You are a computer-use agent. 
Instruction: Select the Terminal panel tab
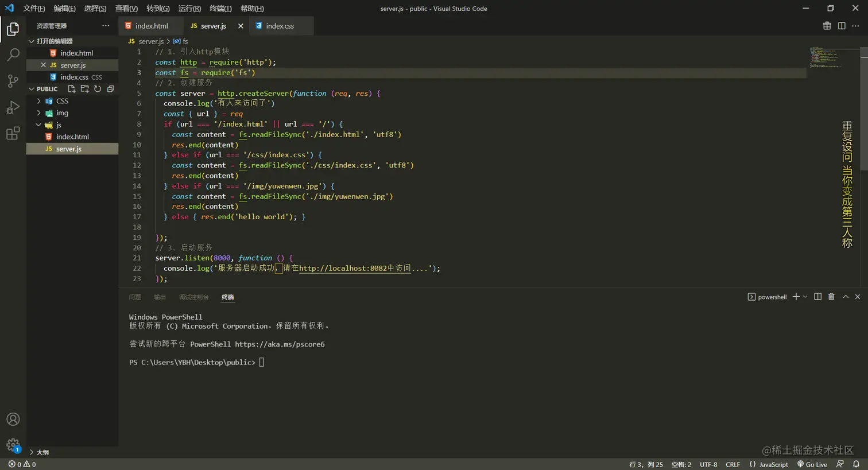(228, 297)
